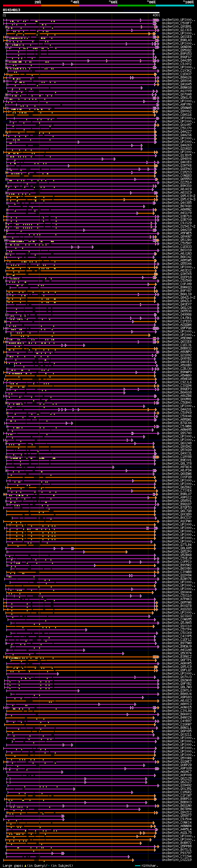Click the UniRef100_B8AG26 label
Viewport: 197px width, 868px height.
pyautogui.click(x=177, y=78)
